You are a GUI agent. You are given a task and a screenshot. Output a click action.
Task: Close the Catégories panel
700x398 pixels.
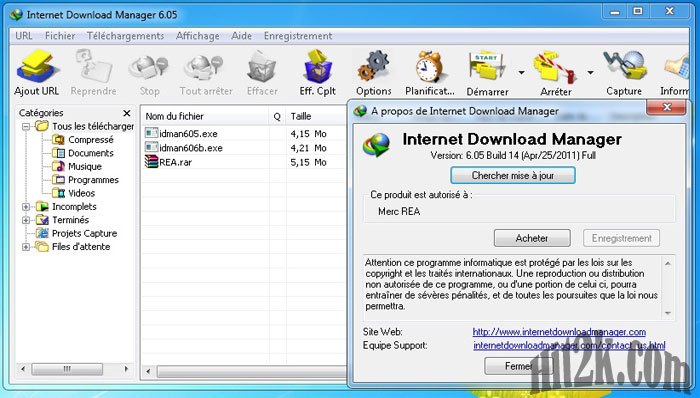127,113
